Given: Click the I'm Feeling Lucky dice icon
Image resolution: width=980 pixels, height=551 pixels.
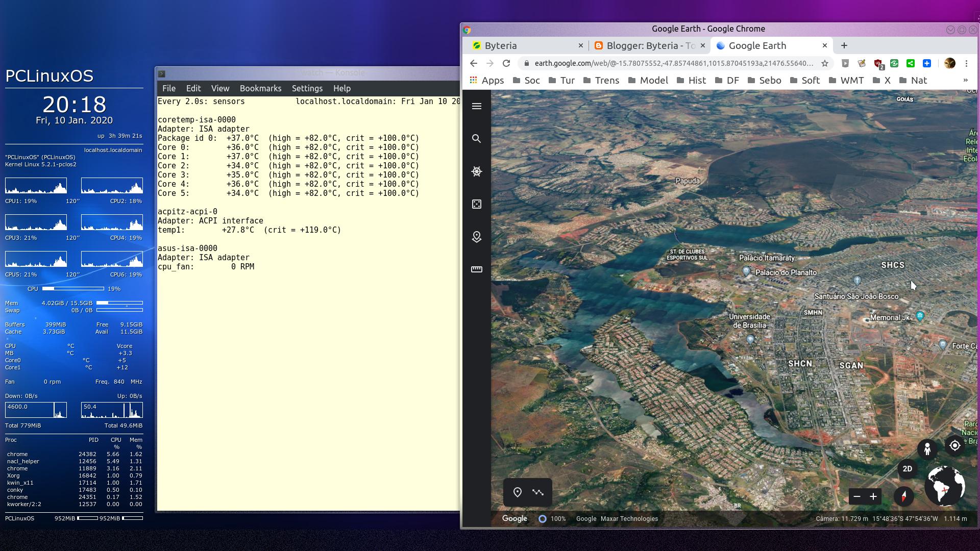Looking at the screenshot, I should pyautogui.click(x=476, y=204).
